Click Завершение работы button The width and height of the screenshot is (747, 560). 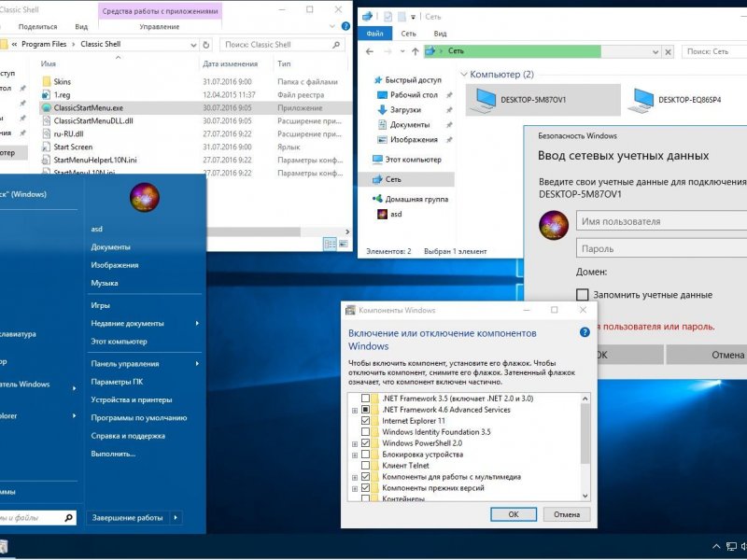pos(127,517)
